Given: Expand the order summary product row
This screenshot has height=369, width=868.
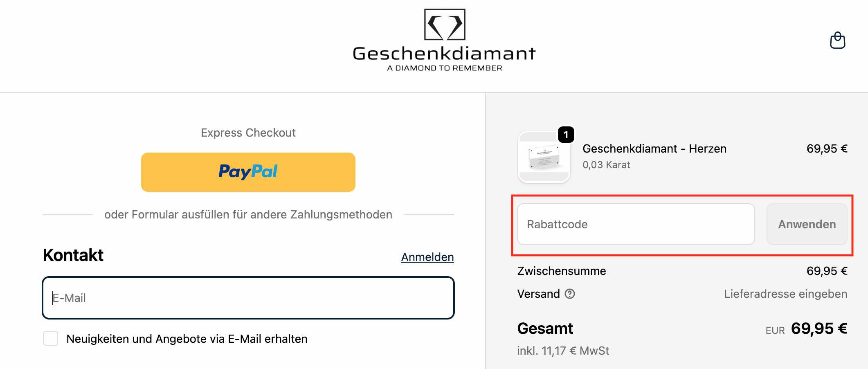Looking at the screenshot, I should 654,156.
